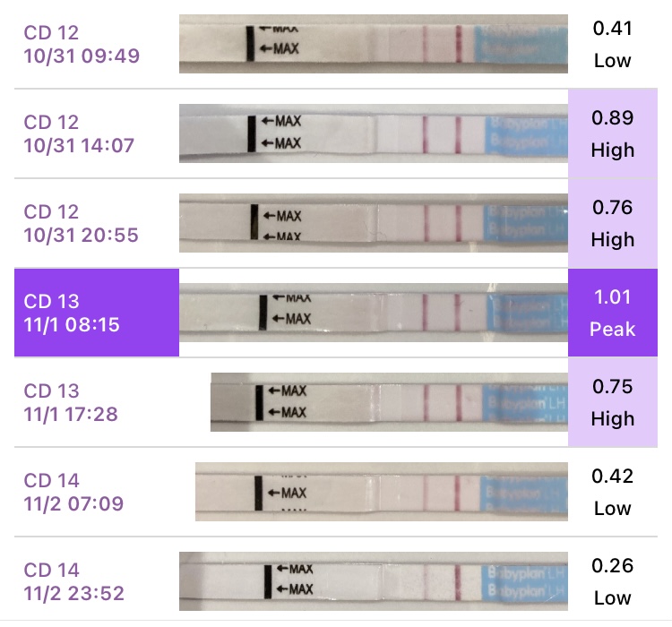This screenshot has width=672, height=627.
Task: Tap the 0.75 High result cell
Action: pyautogui.click(x=613, y=402)
